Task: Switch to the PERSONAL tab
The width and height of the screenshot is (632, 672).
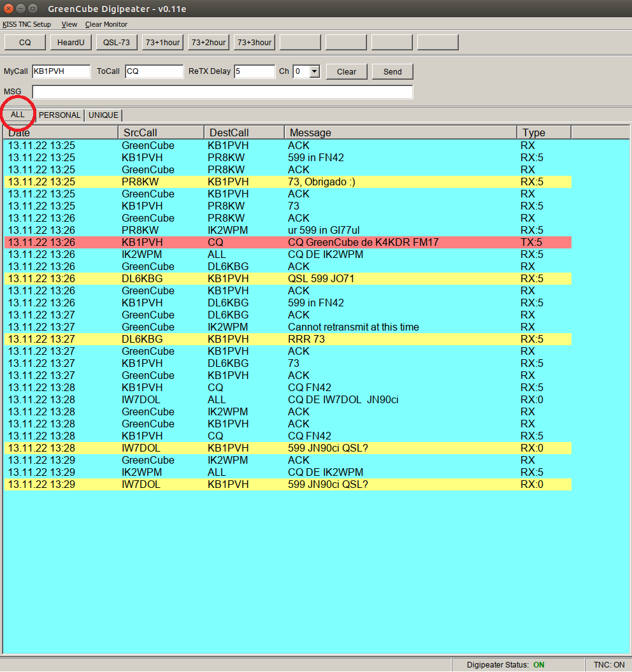Action: pos(60,115)
